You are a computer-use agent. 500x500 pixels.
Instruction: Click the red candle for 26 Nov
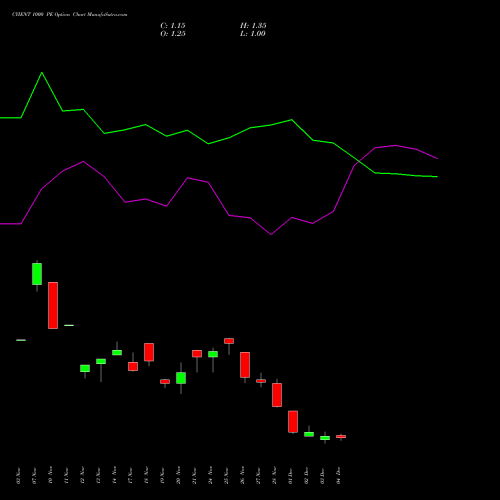click(245, 365)
